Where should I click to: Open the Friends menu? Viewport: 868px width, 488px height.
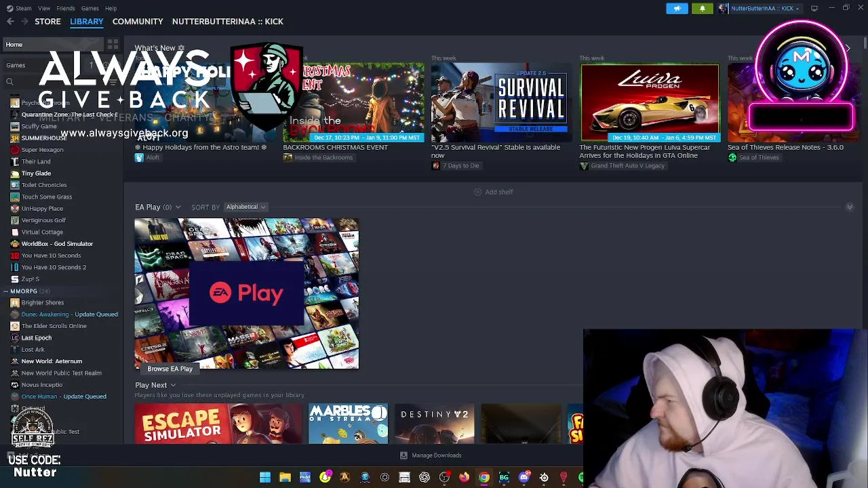[66, 8]
